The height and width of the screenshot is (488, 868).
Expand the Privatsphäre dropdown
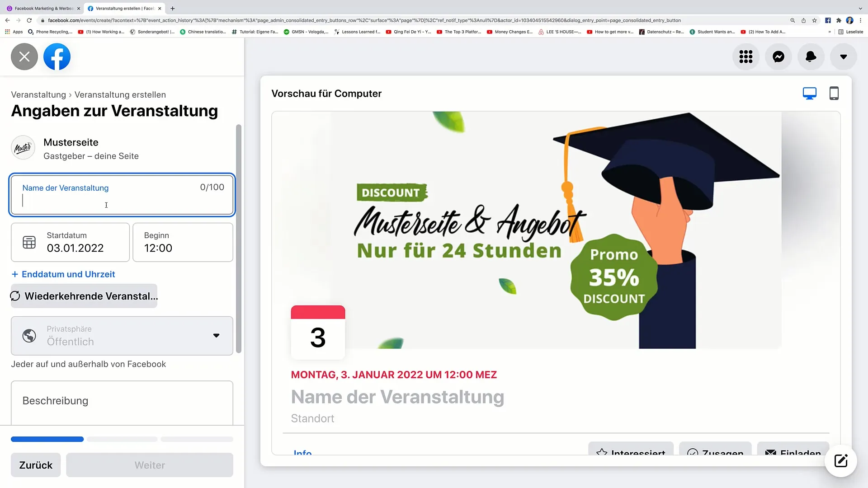coord(122,336)
